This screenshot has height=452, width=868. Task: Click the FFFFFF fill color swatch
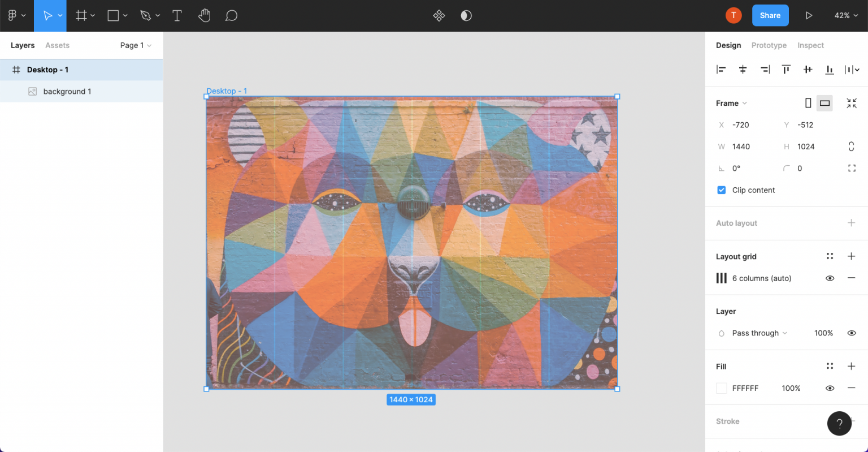(721, 388)
